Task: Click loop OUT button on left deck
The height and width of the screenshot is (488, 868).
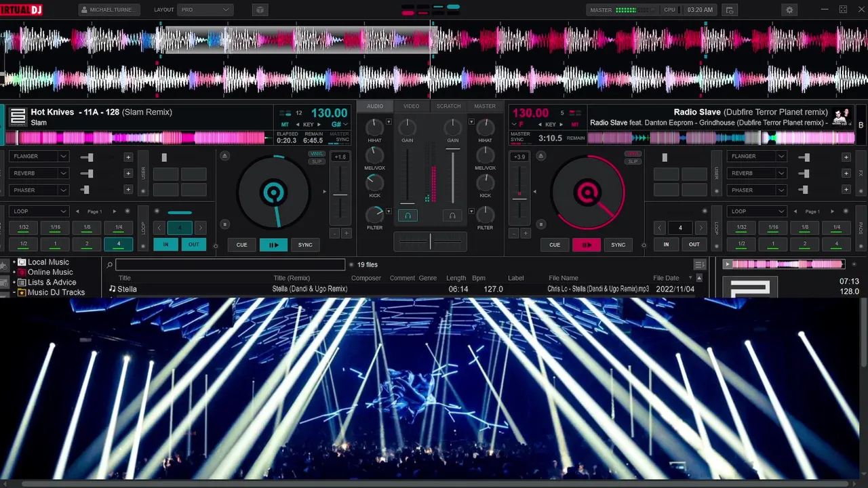Action: [194, 245]
